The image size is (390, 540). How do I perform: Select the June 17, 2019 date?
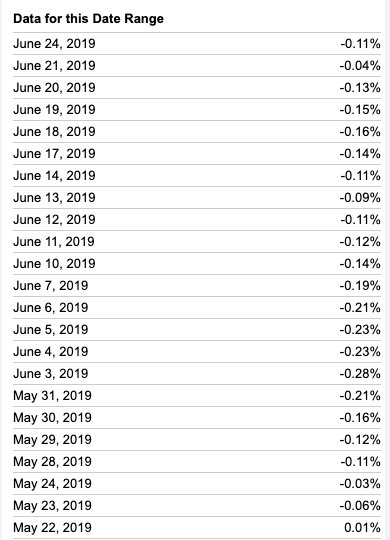pos(54,154)
